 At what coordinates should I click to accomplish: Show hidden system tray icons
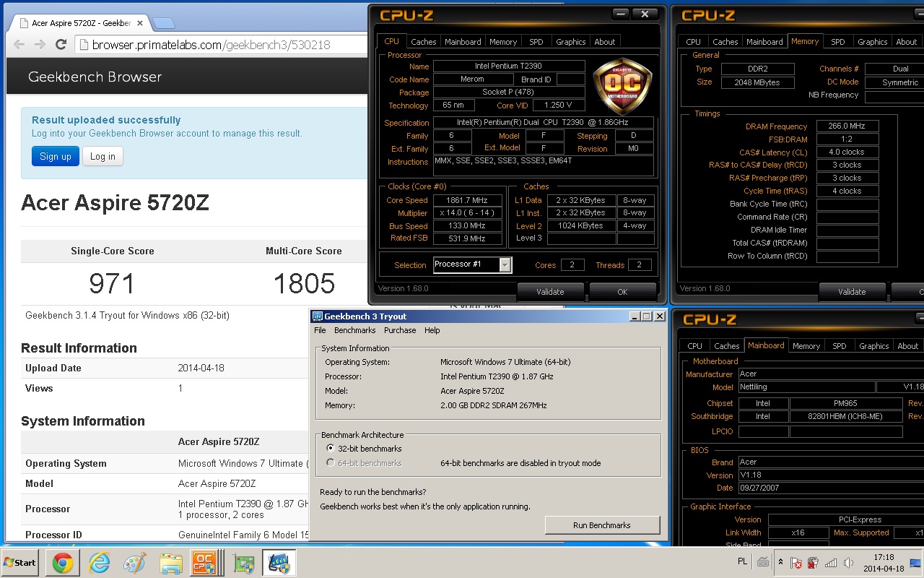[780, 562]
